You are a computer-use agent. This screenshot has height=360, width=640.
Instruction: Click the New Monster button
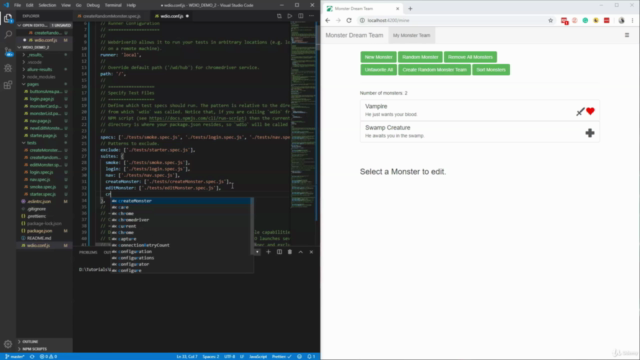tap(378, 57)
